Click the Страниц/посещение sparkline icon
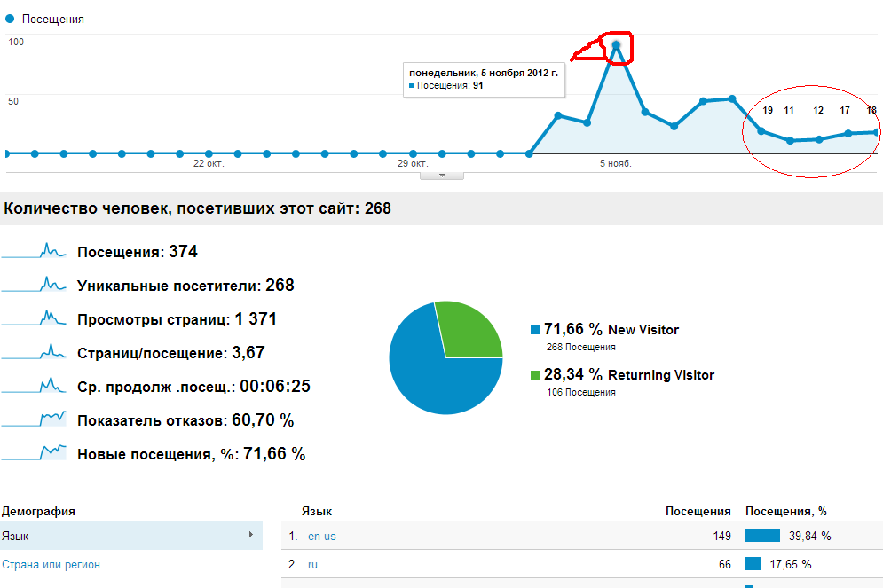883x588 pixels. point(34,353)
